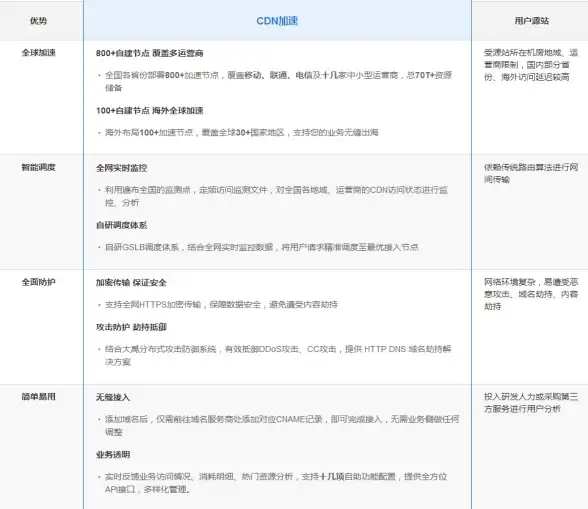Click the 网络环境复杂 source-site cell

click(531, 294)
